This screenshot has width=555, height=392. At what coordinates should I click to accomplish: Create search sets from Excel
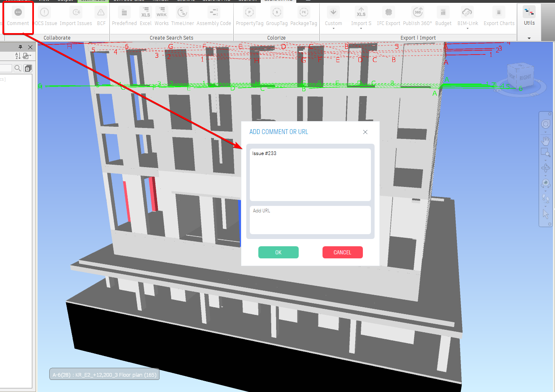tap(146, 17)
